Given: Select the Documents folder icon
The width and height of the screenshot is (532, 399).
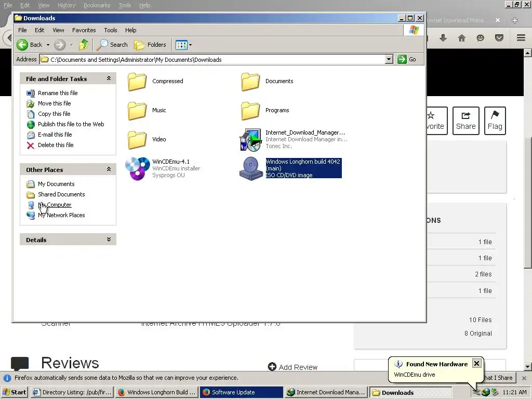Looking at the screenshot, I should click(x=250, y=82).
